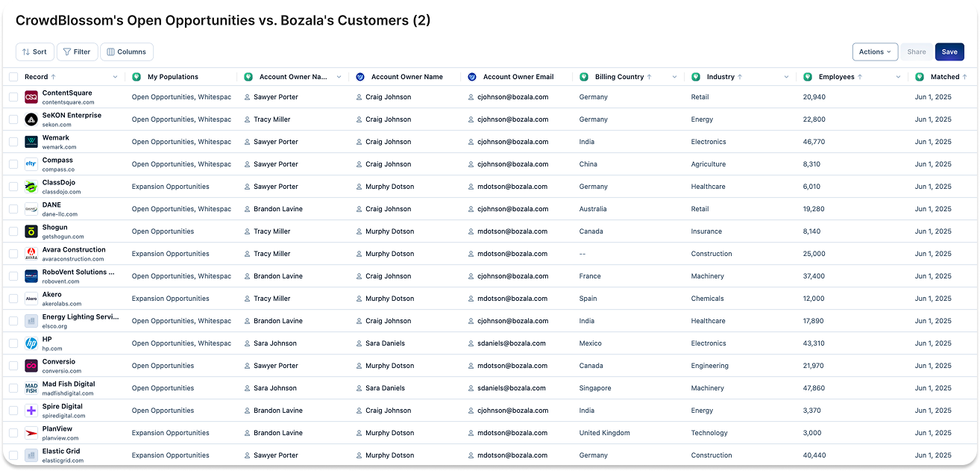Viewport: 980px width, 471px height.
Task: Click Tracy Miller in the Shogun row
Action: pyautogui.click(x=272, y=231)
